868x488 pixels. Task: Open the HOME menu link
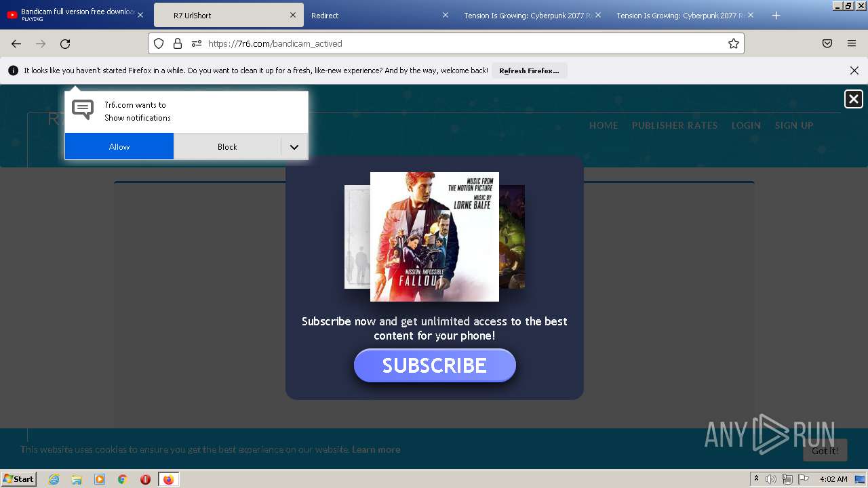(604, 125)
